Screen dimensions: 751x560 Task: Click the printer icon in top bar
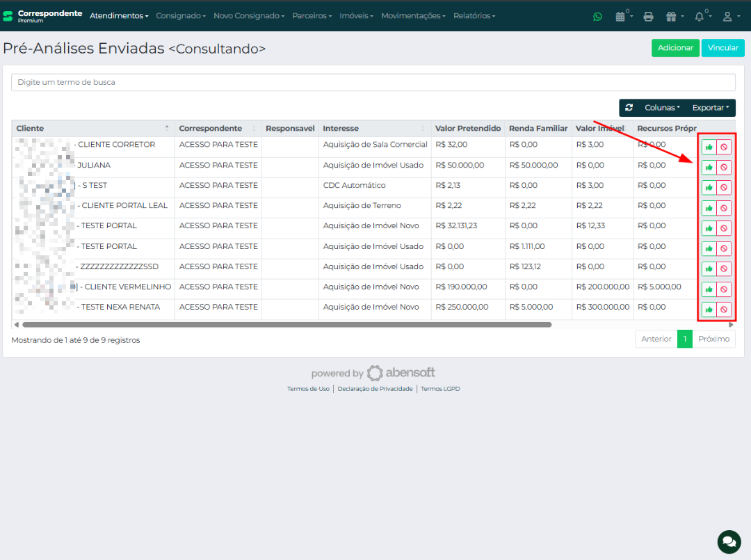click(648, 16)
